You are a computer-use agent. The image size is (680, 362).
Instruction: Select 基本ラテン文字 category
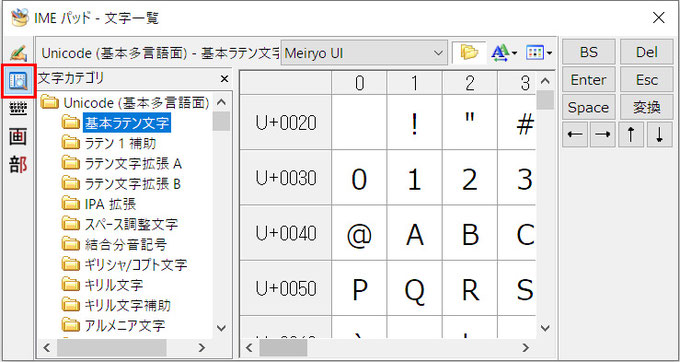127,123
